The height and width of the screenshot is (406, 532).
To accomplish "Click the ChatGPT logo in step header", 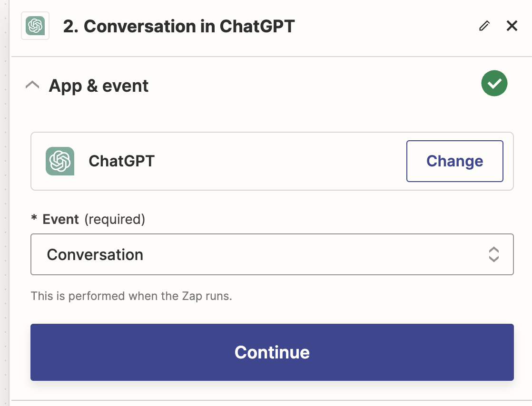I will [x=35, y=26].
